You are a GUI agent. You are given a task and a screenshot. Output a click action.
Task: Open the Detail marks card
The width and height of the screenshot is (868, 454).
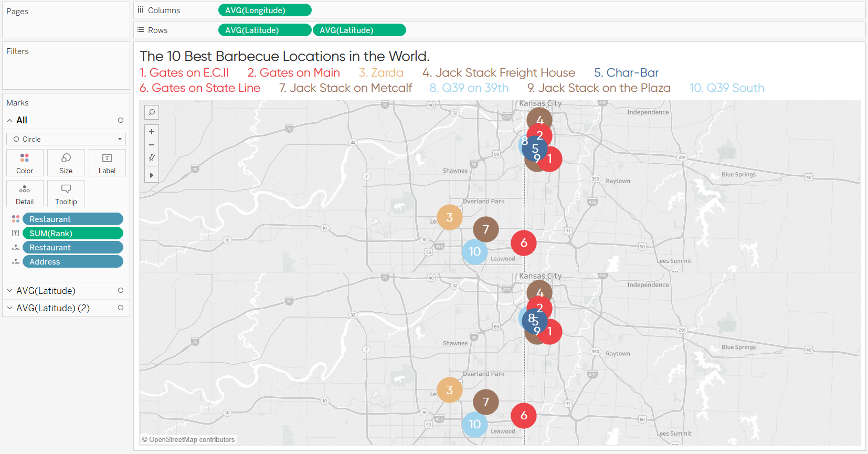(x=25, y=194)
